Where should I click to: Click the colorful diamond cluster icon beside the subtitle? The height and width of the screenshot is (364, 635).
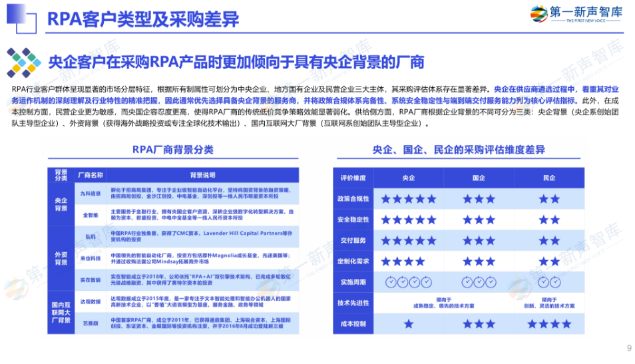coord(24,63)
